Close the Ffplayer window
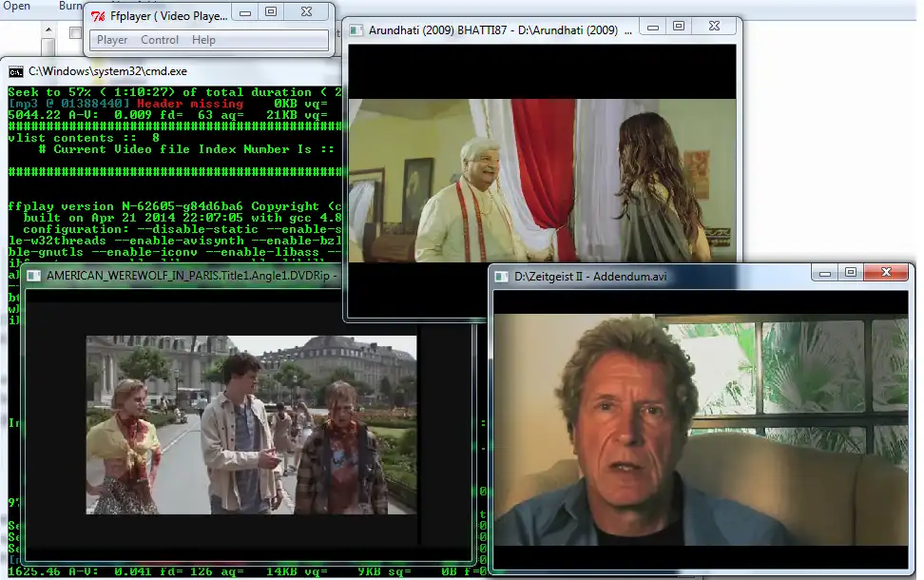The width and height of the screenshot is (924, 580). coord(307,11)
